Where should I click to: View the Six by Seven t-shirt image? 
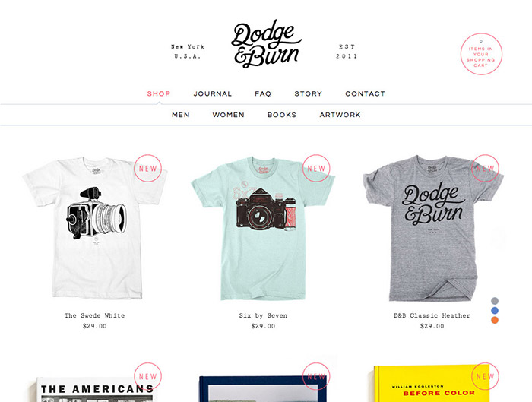pos(263,228)
